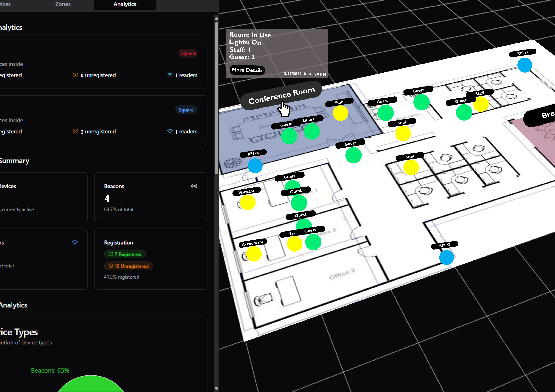The width and height of the screenshot is (555, 392).
Task: Click the Accountant label
Action: click(x=252, y=243)
